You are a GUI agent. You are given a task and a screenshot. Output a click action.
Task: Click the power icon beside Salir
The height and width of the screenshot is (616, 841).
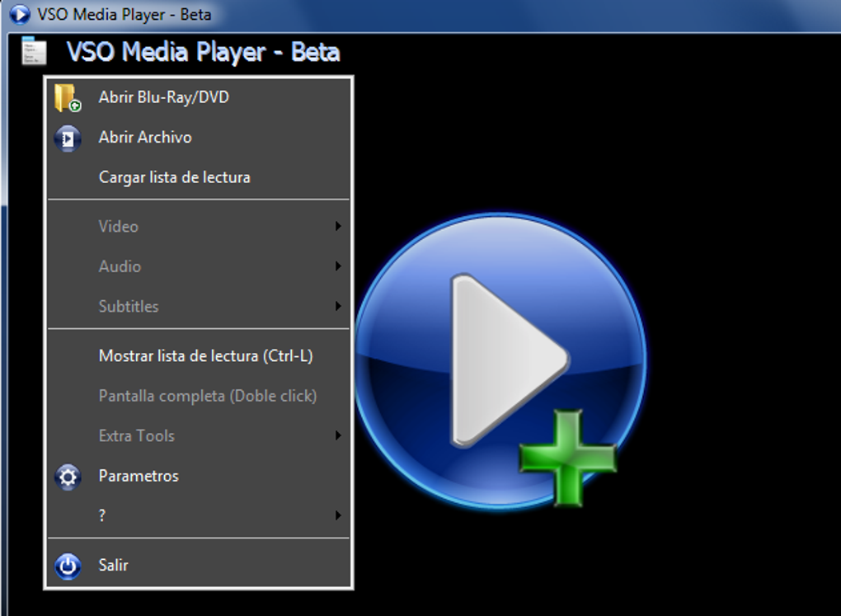[x=68, y=566]
